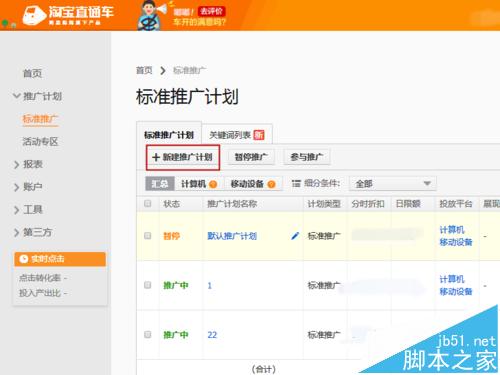The image size is (500, 375).
Task: Toggle the select-all header checkbox
Action: coord(148,203)
